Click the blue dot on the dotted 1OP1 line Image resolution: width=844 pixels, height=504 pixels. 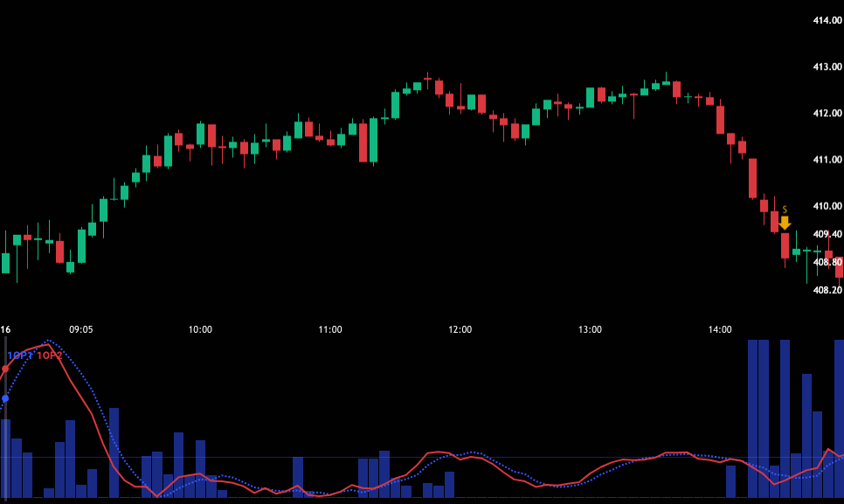pyautogui.click(x=5, y=398)
